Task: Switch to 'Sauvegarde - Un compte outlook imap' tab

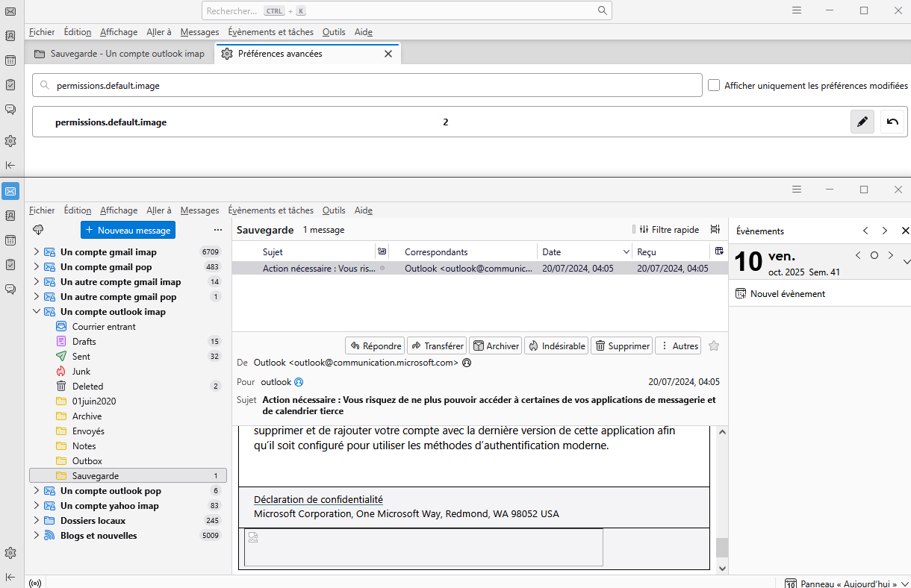Action: tap(119, 54)
